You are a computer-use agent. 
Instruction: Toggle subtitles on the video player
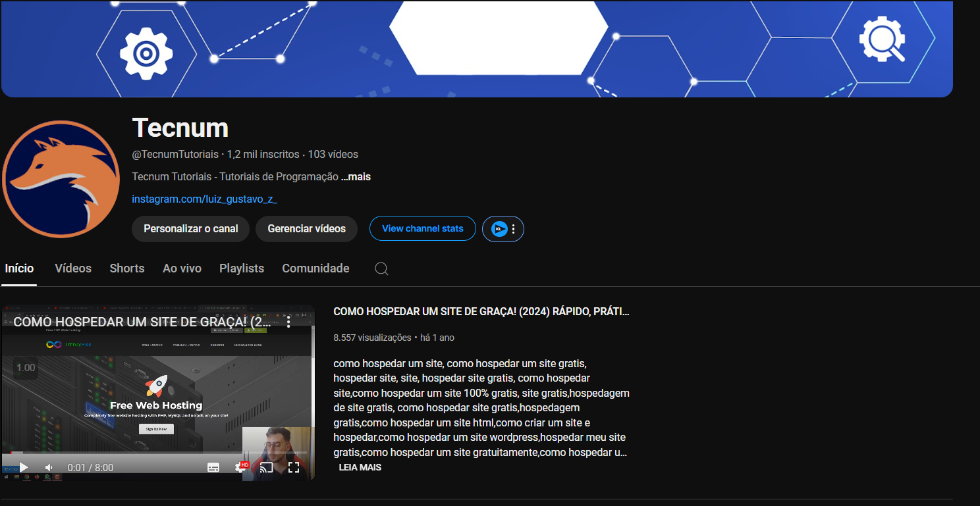tap(213, 467)
